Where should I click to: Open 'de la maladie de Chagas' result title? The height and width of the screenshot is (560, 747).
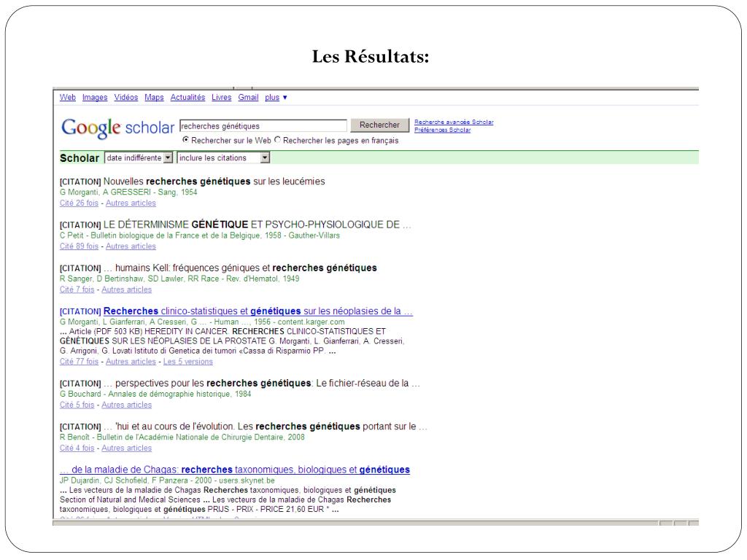(234, 470)
